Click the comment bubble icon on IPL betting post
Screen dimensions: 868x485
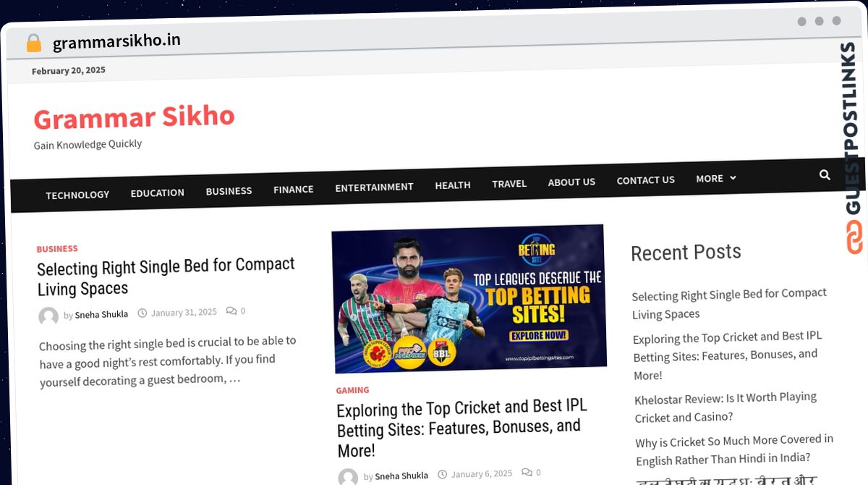point(527,473)
